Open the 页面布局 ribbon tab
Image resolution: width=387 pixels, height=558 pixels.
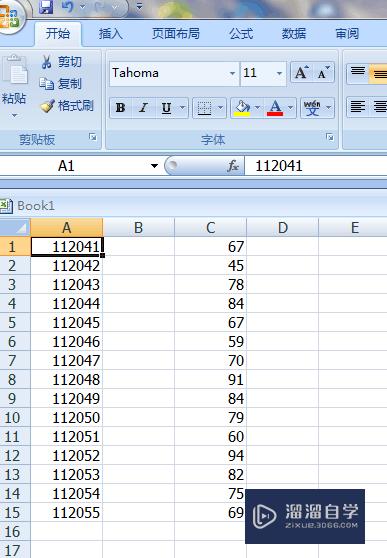(x=176, y=34)
